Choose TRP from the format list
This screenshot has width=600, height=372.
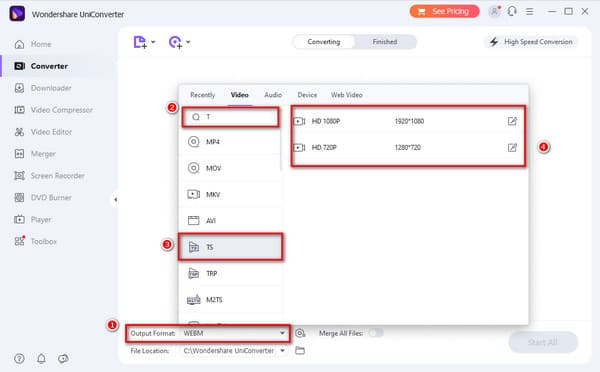coord(231,273)
